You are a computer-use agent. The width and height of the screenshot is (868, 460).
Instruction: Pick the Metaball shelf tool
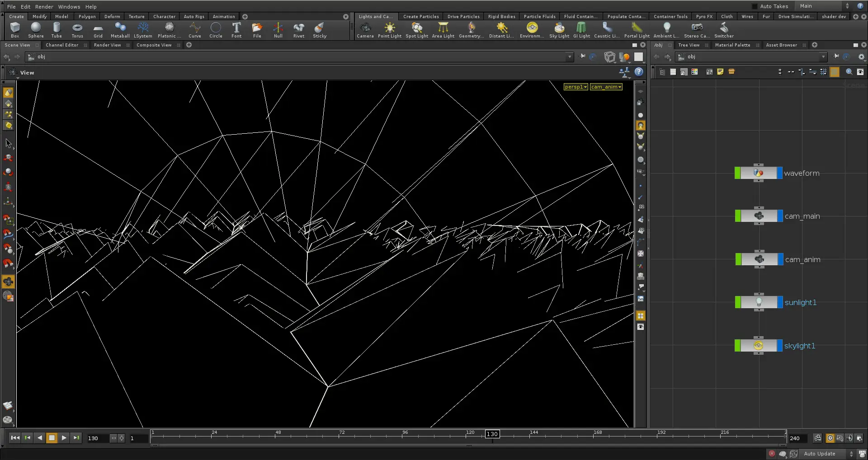point(120,30)
